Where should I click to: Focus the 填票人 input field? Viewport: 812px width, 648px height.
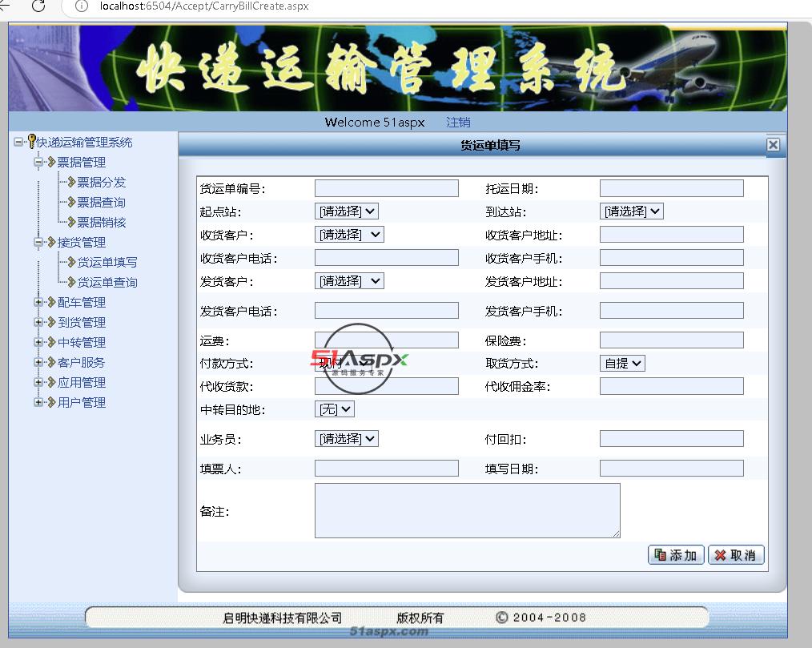coord(386,469)
